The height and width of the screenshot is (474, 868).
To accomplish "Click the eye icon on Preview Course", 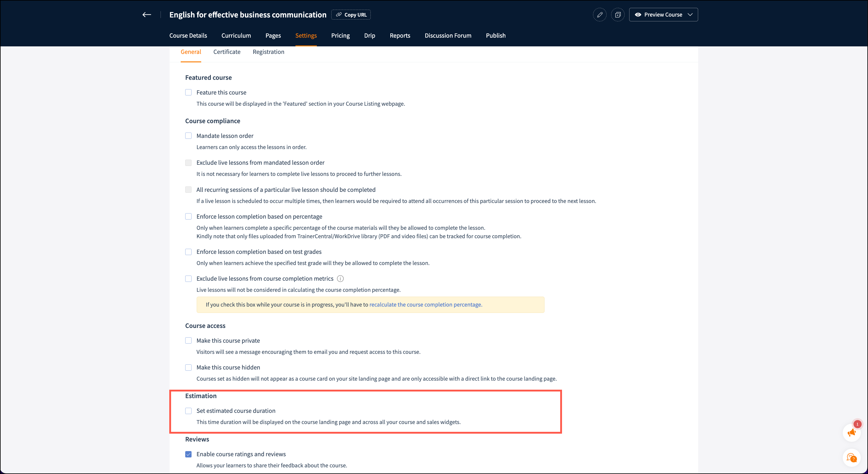I will 638,15.
